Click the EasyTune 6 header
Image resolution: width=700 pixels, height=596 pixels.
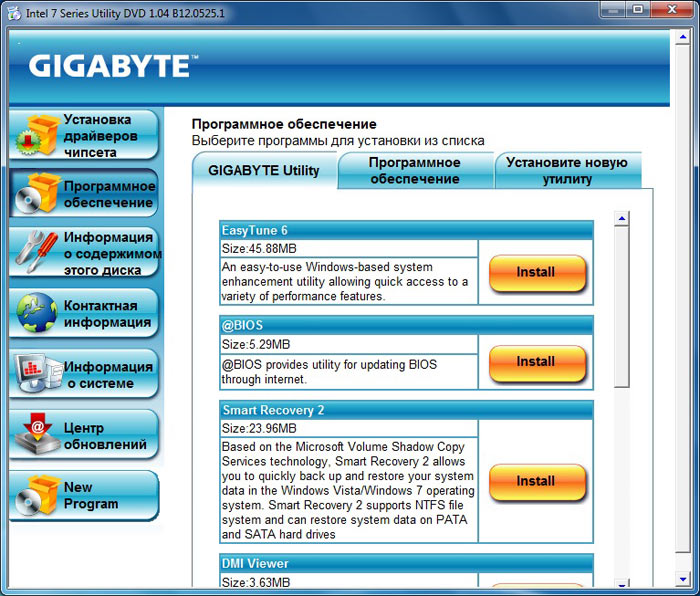coord(406,230)
